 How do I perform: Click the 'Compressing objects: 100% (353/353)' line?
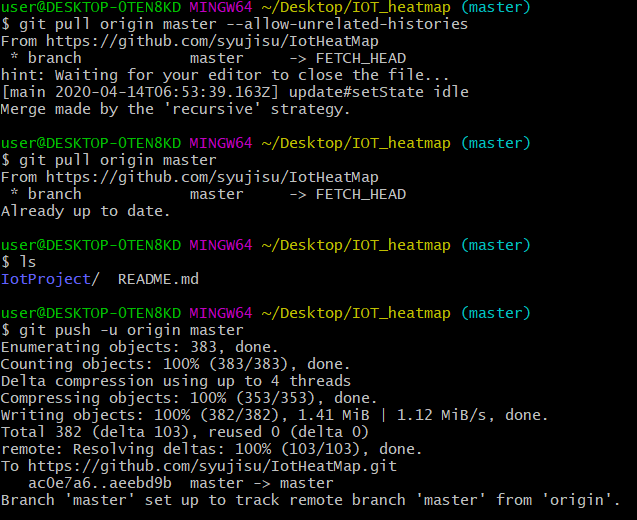click(x=189, y=398)
